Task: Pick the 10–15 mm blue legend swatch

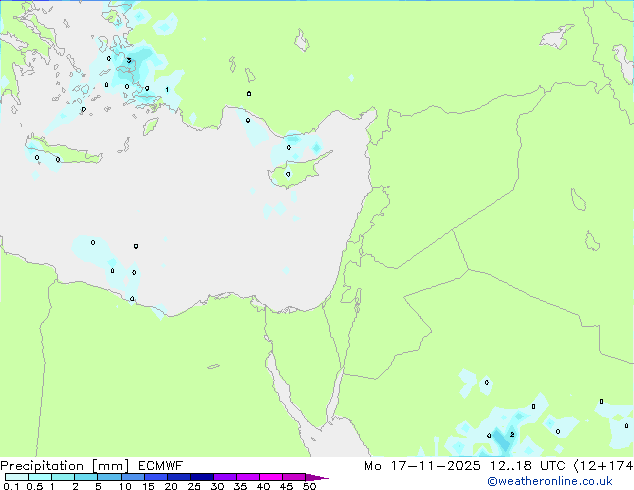Action: pos(133,477)
